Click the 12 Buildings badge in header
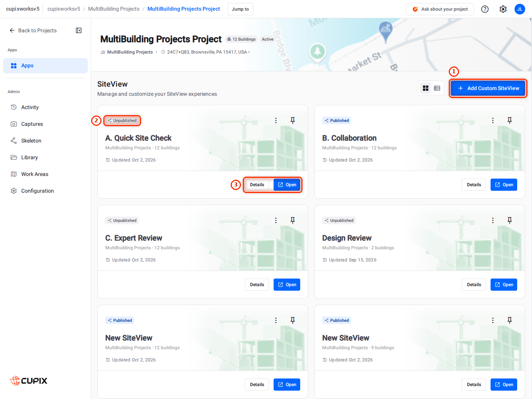The width and height of the screenshot is (532, 399). click(241, 39)
